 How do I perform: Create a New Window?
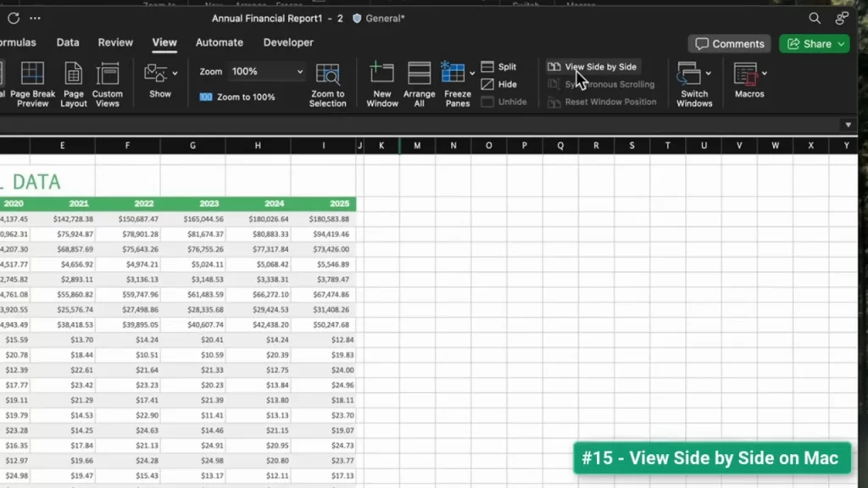(x=381, y=82)
